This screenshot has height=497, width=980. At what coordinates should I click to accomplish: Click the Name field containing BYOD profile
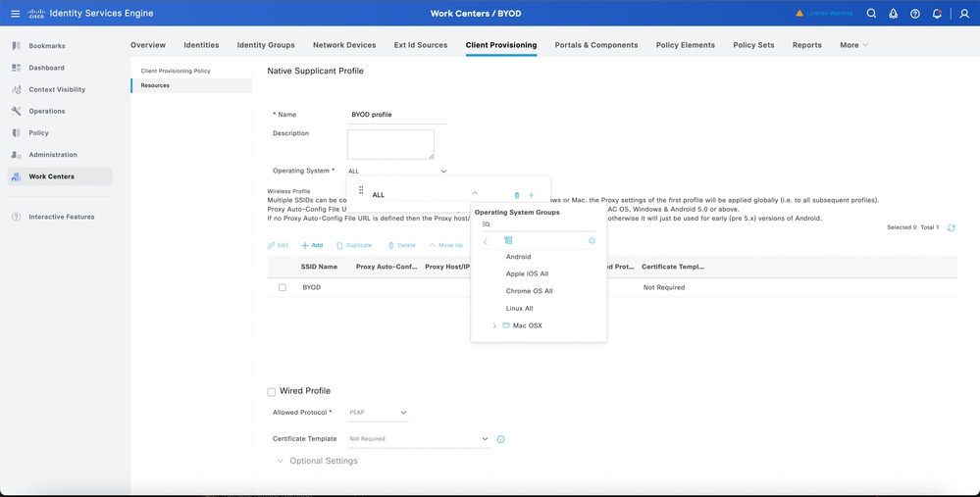click(x=397, y=115)
